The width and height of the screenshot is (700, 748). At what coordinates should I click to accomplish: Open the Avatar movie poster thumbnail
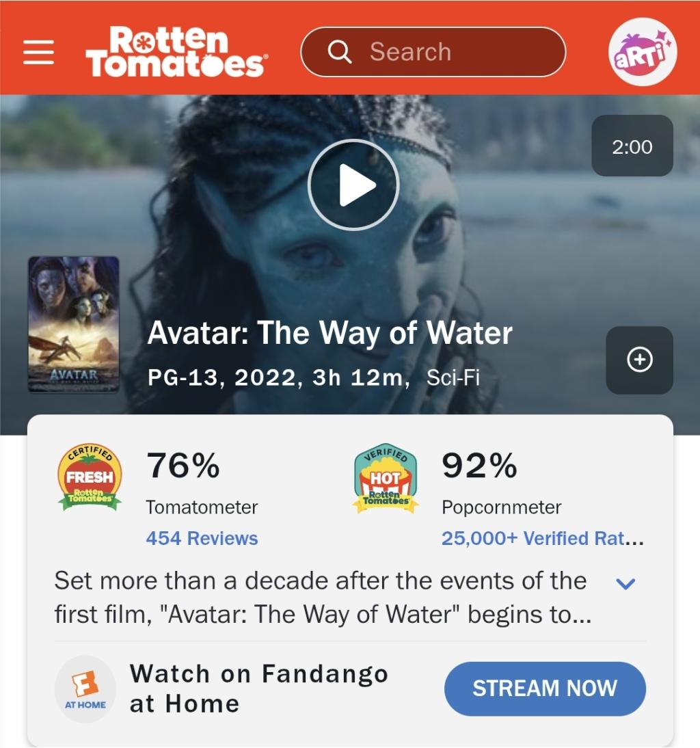[x=74, y=324]
